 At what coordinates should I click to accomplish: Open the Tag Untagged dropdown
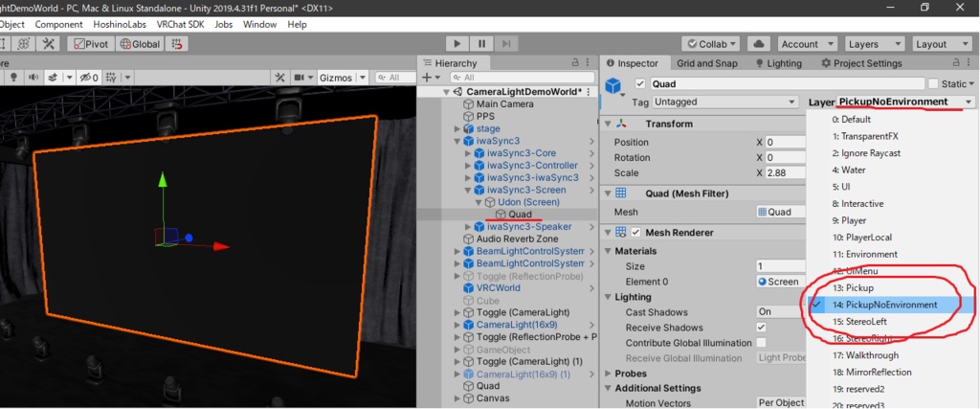(725, 102)
